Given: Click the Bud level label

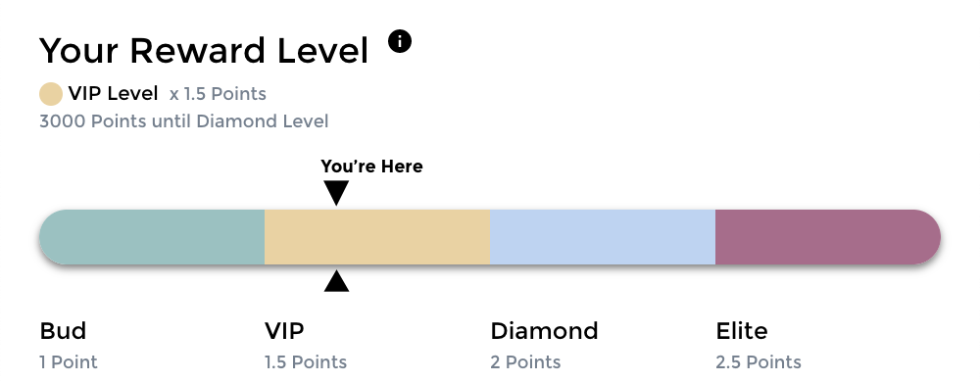Looking at the screenshot, I should [x=63, y=331].
